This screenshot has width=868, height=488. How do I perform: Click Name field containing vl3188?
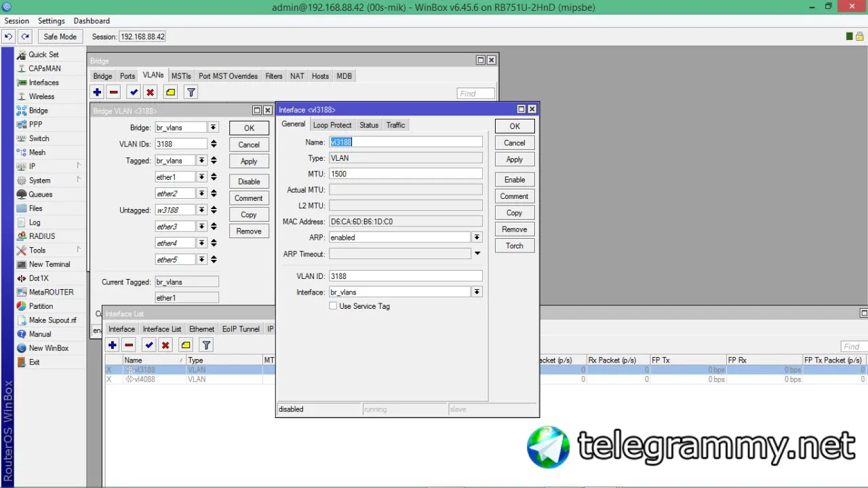[x=406, y=143]
